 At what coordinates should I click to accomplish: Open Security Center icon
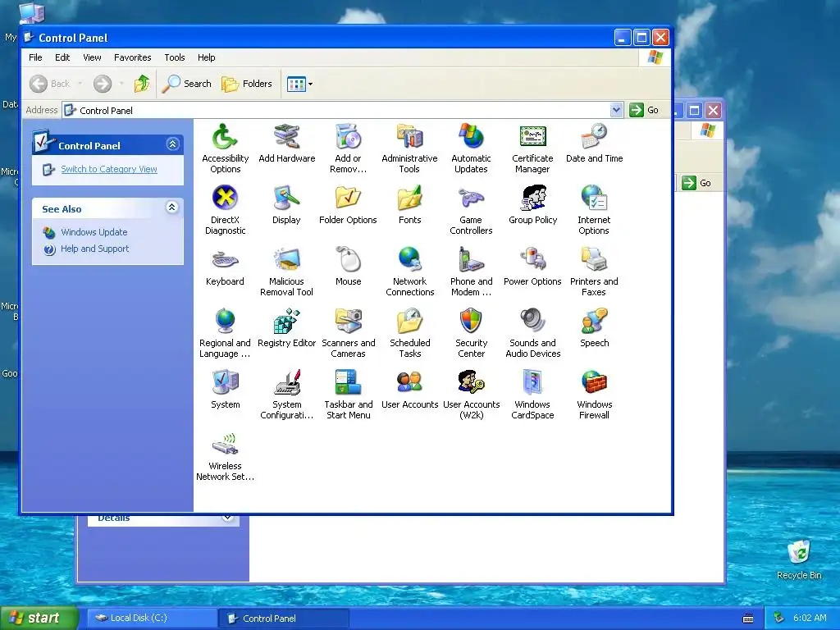click(471, 322)
